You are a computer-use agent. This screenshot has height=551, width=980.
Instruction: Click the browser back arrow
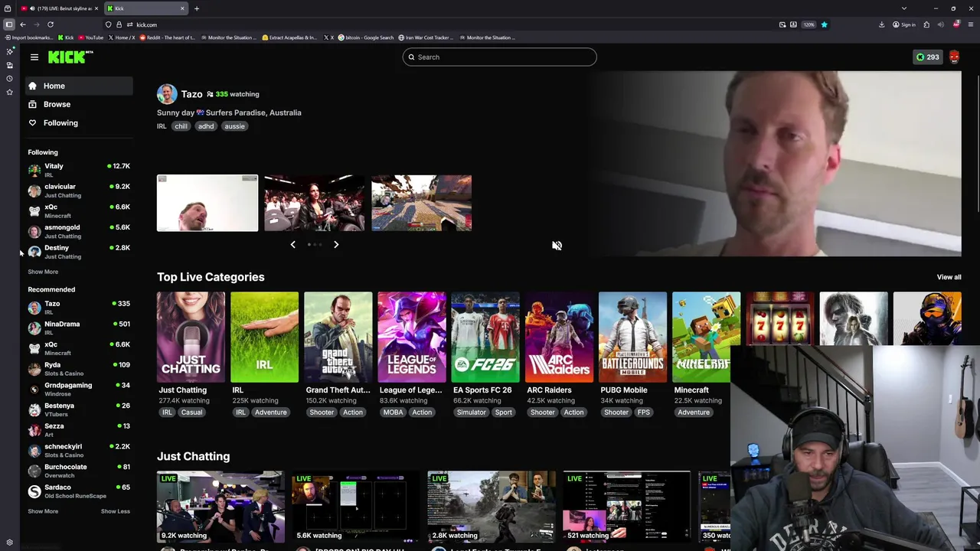point(23,24)
